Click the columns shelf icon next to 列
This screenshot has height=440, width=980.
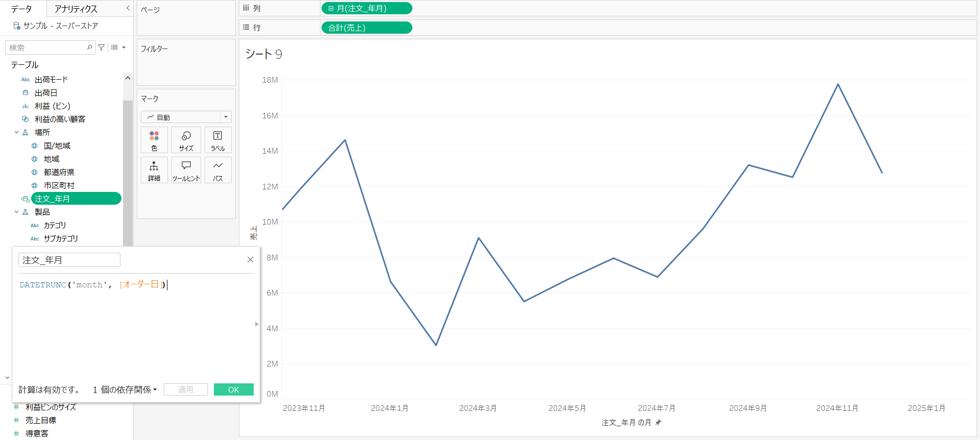coord(246,8)
